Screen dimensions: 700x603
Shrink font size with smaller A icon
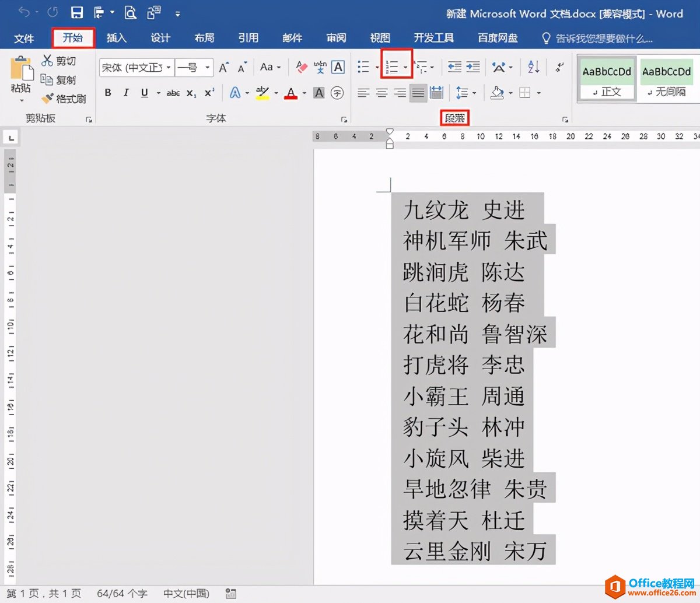pos(243,68)
